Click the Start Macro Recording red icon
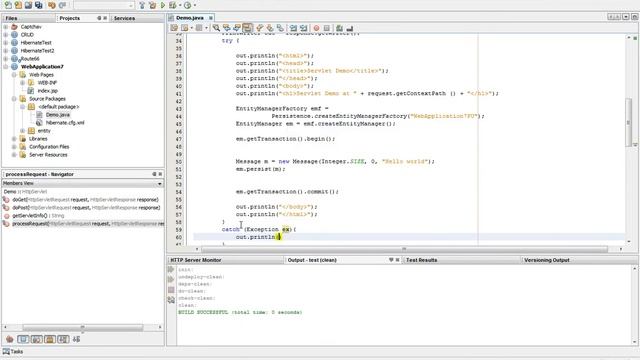This screenshot has height=360, width=640. [x=316, y=28]
